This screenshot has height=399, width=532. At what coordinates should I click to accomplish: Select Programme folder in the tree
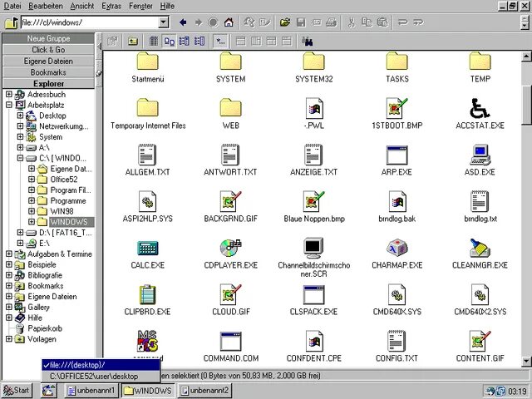click(x=68, y=200)
